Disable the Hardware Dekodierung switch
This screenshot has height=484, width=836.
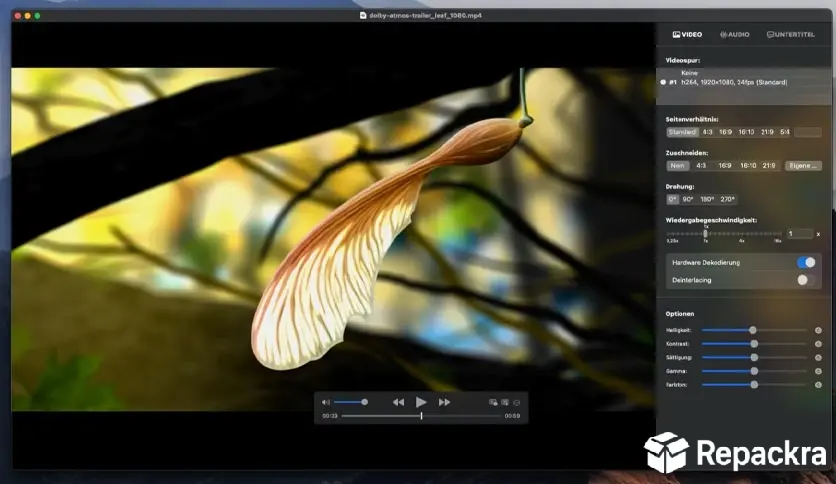coord(806,262)
